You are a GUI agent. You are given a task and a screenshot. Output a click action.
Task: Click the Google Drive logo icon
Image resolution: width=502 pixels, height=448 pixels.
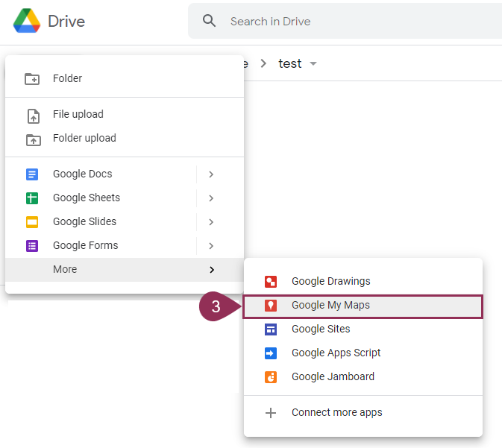(x=26, y=22)
